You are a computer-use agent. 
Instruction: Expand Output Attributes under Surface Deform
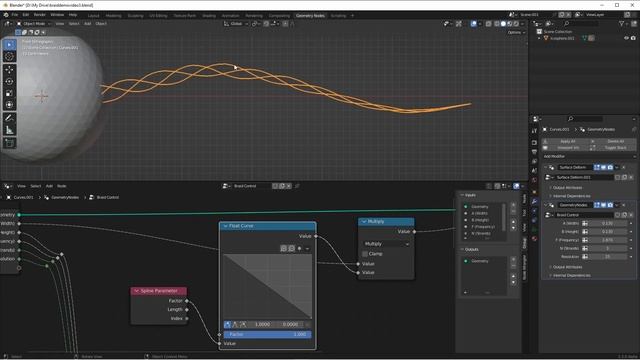pyautogui.click(x=567, y=188)
